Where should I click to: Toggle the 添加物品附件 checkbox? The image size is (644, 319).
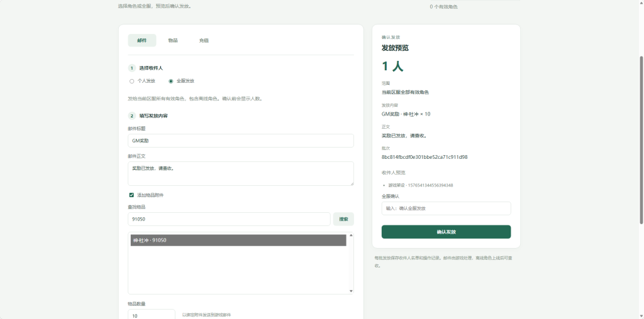click(131, 195)
